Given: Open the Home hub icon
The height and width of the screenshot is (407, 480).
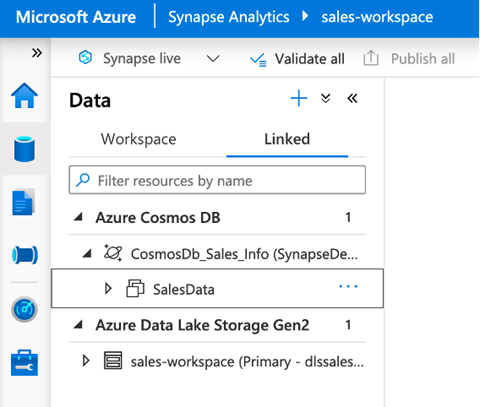Looking at the screenshot, I should [x=24, y=96].
